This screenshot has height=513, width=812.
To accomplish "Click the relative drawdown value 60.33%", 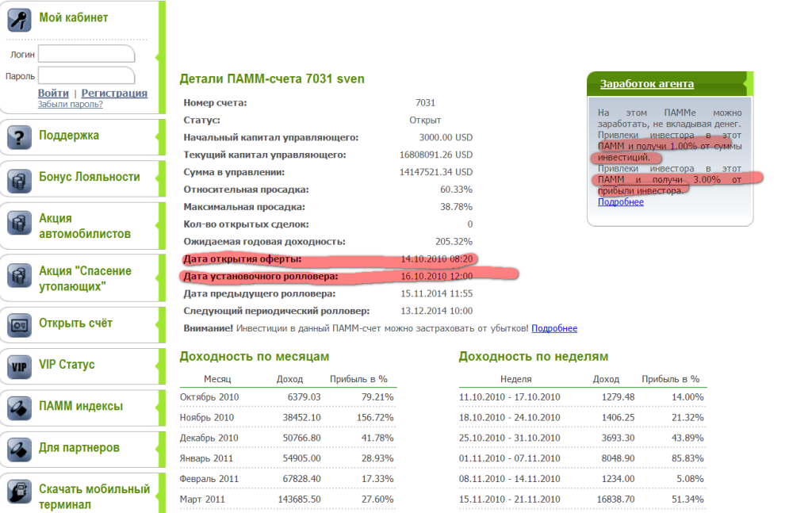I will pyautogui.click(x=456, y=190).
